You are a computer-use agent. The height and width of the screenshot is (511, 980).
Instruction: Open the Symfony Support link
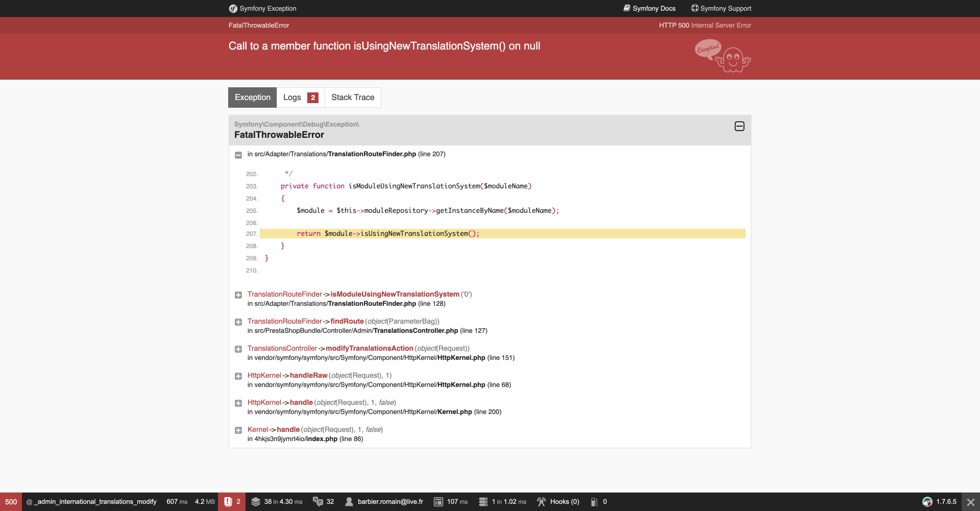(721, 9)
